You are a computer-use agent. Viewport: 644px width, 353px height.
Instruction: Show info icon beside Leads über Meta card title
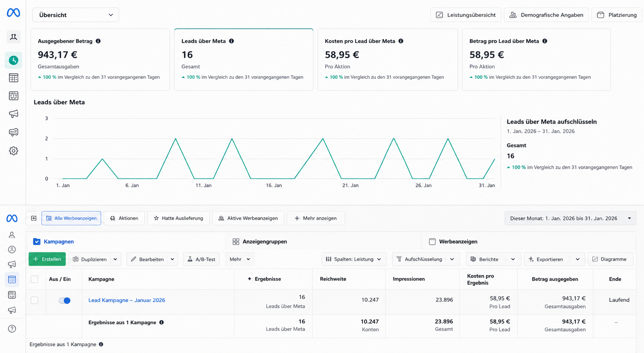pos(232,41)
